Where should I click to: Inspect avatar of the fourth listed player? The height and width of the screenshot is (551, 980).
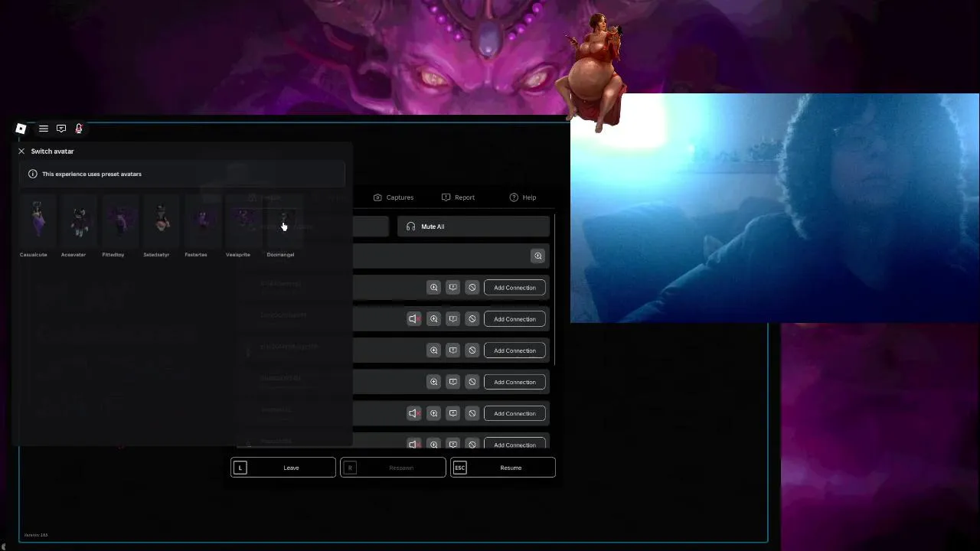434,382
